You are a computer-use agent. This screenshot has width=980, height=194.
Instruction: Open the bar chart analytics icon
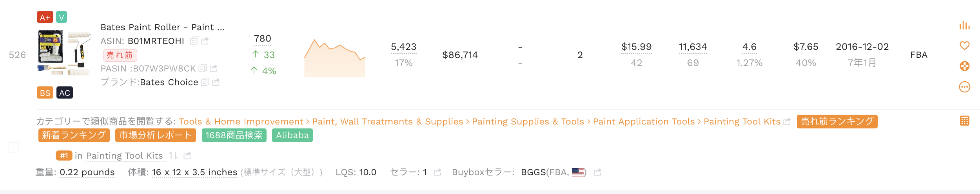click(964, 26)
